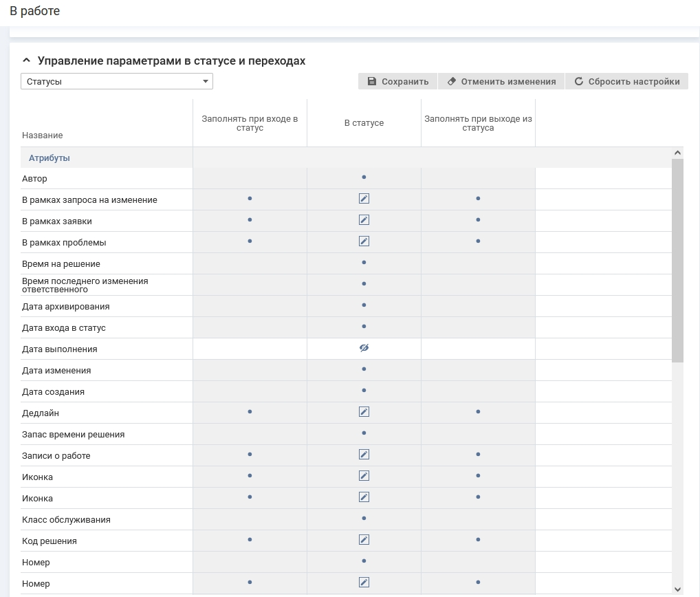Click the table's vertical scrollbar thumb
700x597 pixels.
point(677,260)
